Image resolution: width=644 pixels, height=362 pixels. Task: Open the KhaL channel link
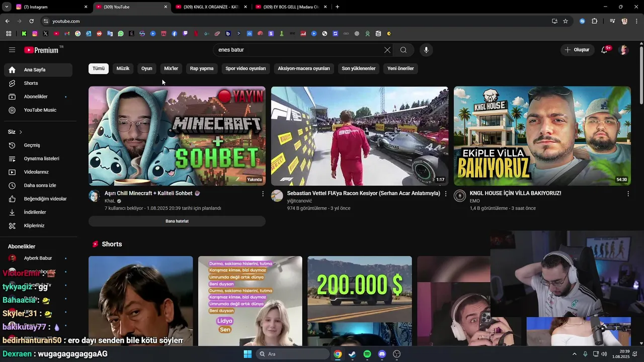(110, 201)
